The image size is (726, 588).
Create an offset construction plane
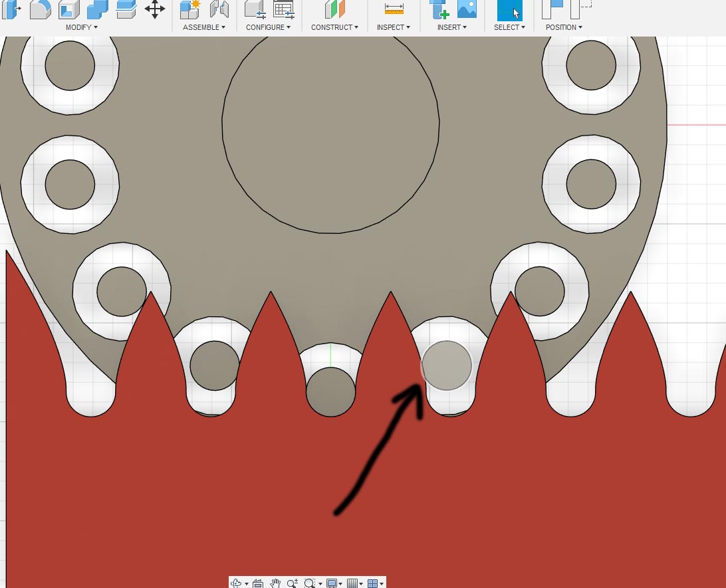334,10
